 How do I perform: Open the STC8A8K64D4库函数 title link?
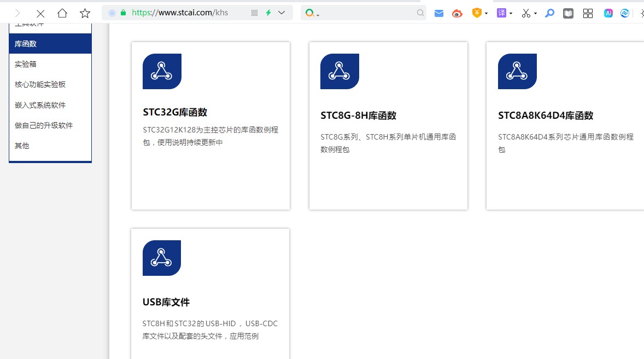coord(546,115)
